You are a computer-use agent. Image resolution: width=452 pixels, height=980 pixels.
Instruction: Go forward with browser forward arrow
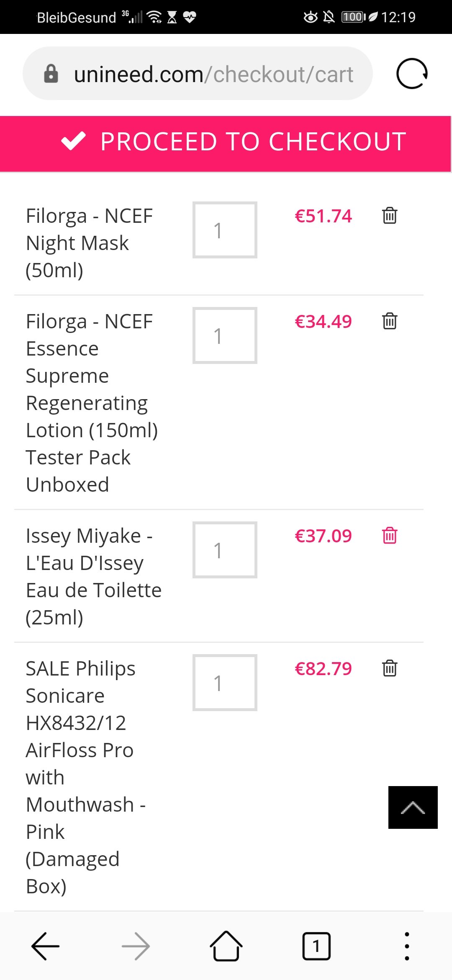[136, 946]
